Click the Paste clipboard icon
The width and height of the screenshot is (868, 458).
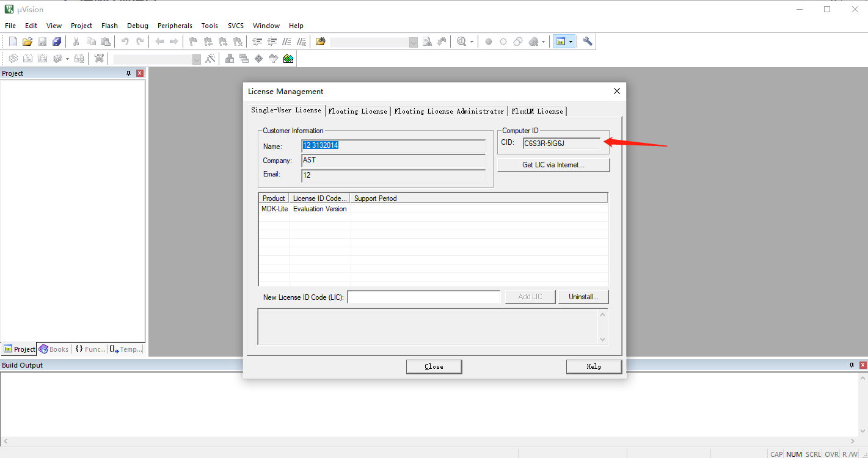click(x=106, y=42)
